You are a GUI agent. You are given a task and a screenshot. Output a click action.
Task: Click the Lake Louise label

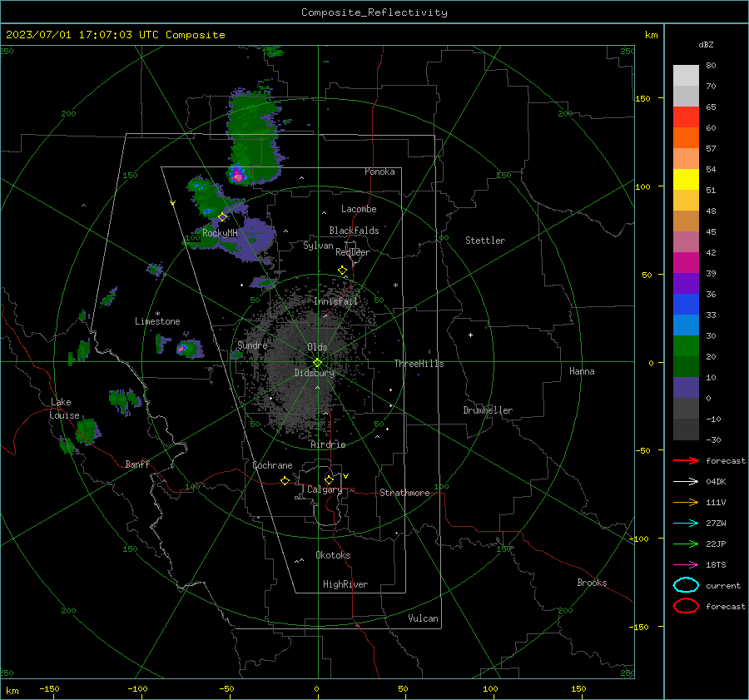pos(65,409)
